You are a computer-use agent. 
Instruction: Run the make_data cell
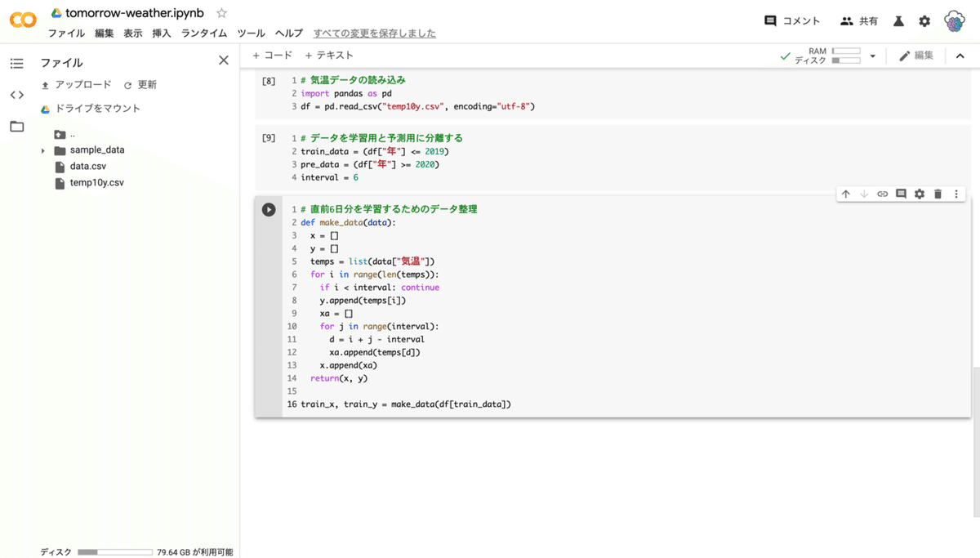(x=269, y=209)
